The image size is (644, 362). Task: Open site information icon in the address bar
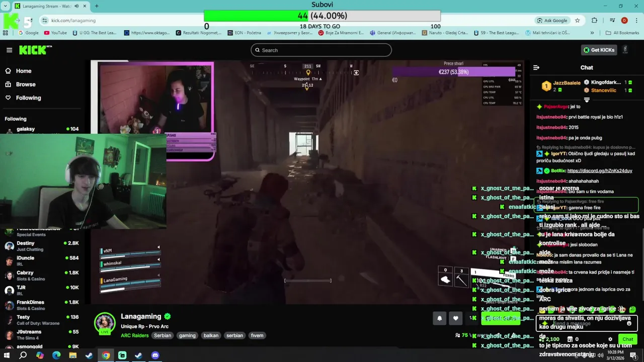45,21
